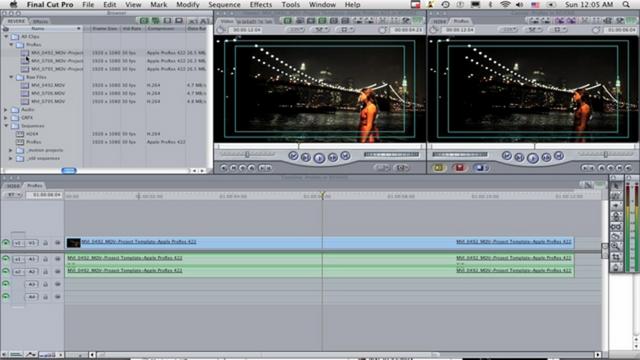Toggle audible control for audio track A1

pyautogui.click(x=6, y=259)
